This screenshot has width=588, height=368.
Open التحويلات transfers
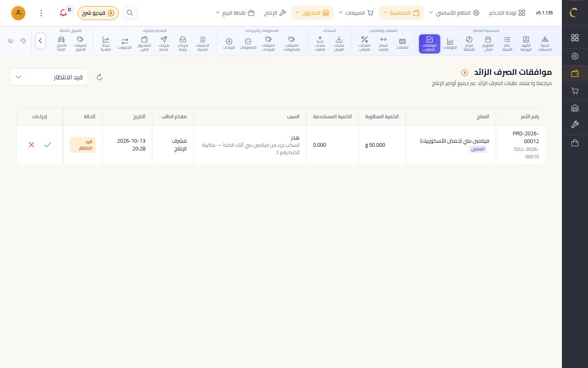(x=125, y=44)
